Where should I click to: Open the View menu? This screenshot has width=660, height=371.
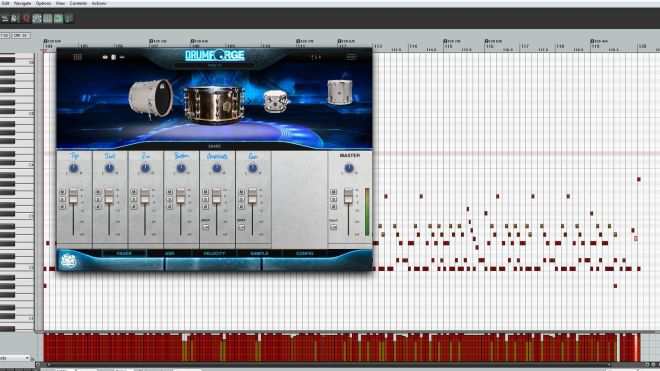tap(60, 3)
